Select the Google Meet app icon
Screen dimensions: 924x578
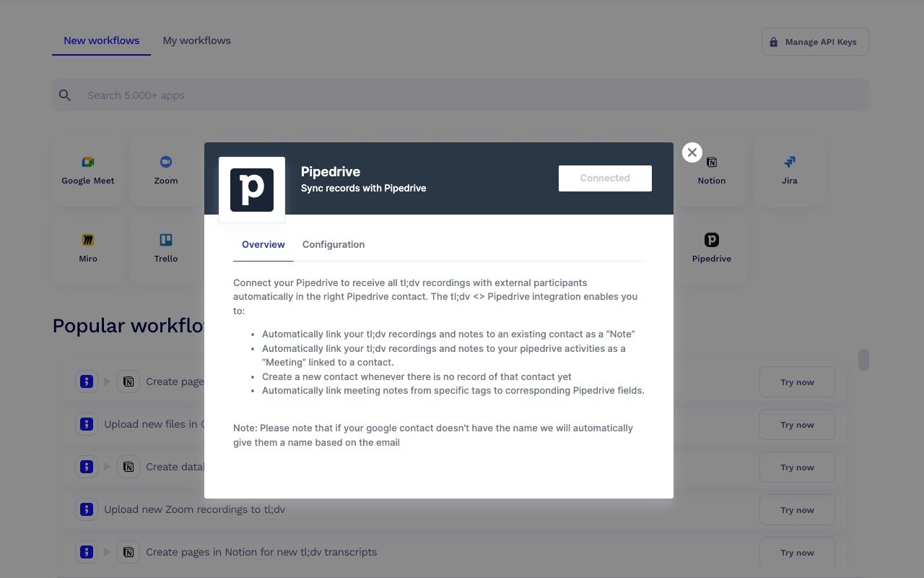(87, 162)
